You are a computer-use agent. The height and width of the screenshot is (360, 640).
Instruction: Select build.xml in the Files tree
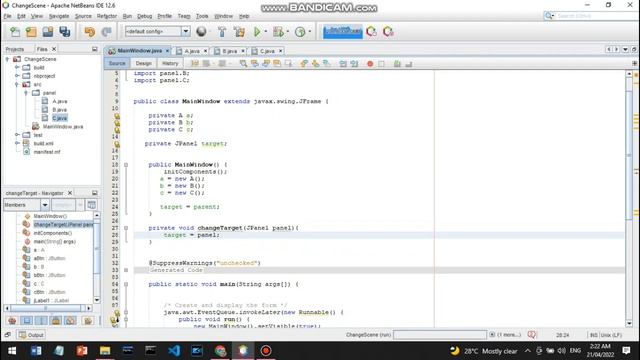[43, 143]
